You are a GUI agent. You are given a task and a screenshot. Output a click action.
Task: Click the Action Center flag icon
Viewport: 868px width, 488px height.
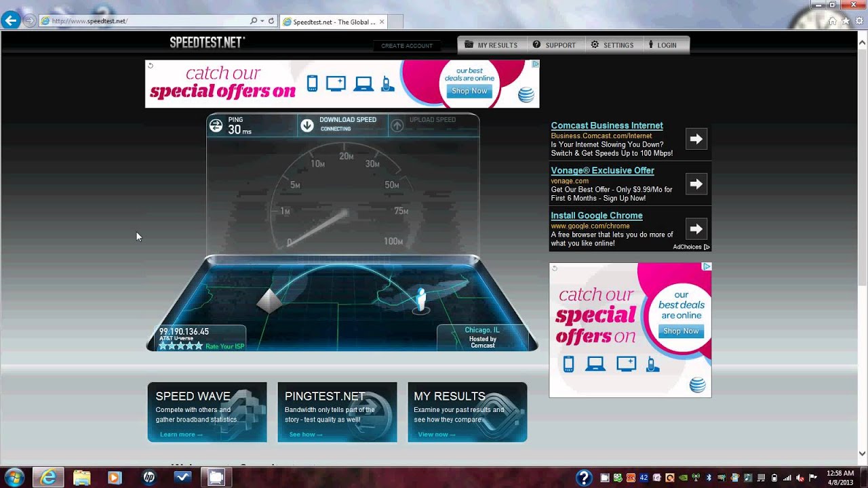(813, 478)
